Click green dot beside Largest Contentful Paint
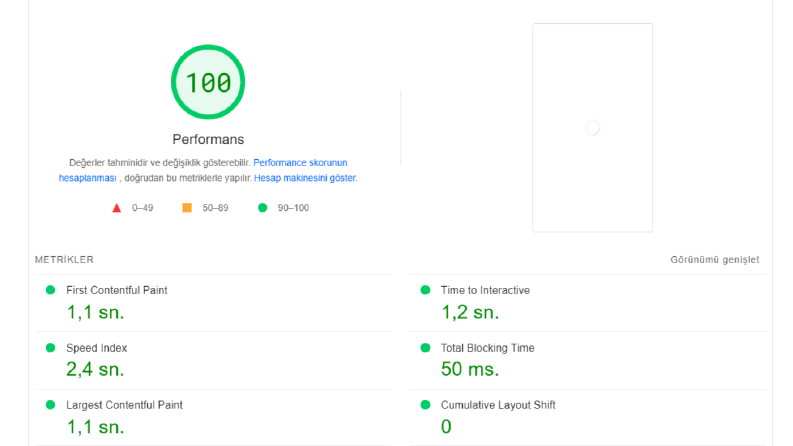Screen dimensions: 793x446 pyautogui.click(x=50, y=405)
